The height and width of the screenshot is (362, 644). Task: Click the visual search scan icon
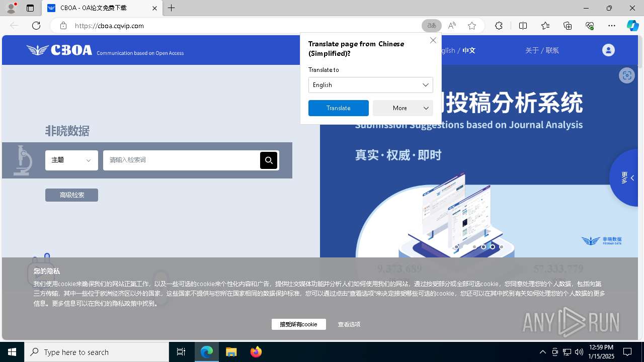click(x=627, y=75)
